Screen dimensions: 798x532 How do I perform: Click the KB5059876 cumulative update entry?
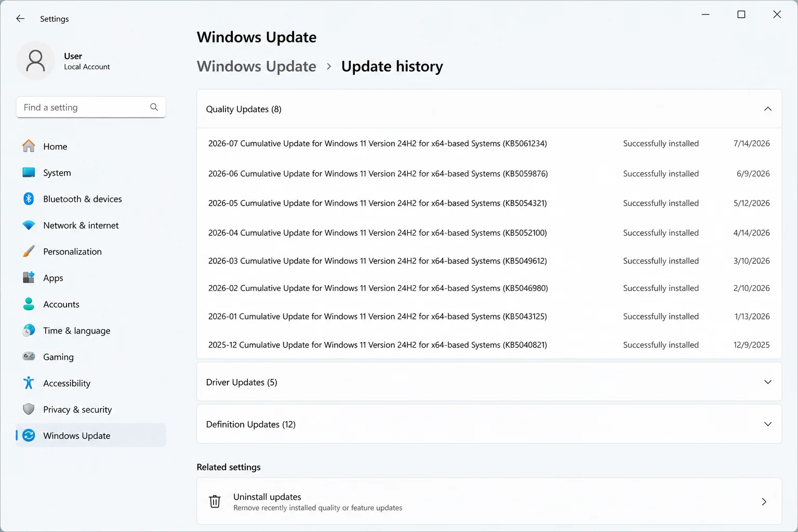(489, 174)
